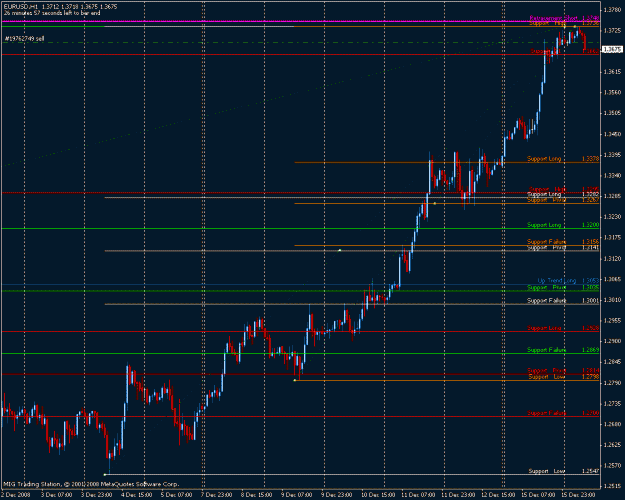Click the MIG Trading Station copyright text

[x=91, y=484]
